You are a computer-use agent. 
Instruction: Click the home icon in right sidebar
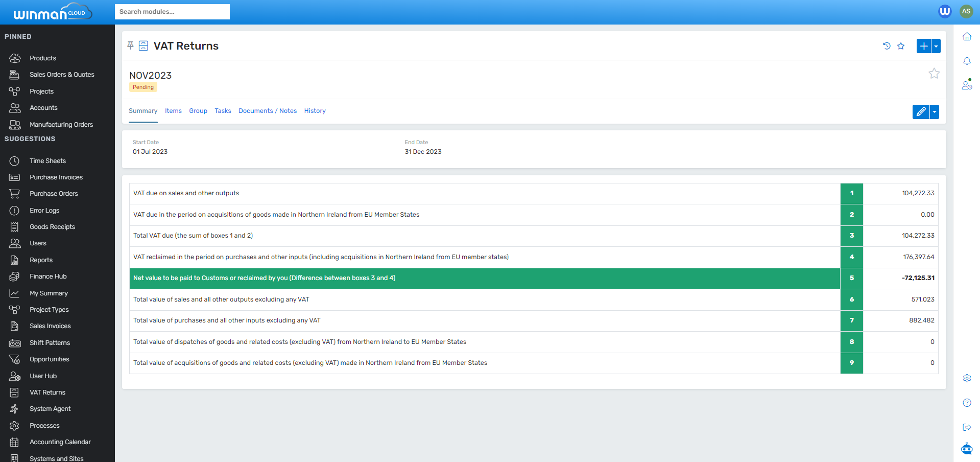[x=967, y=37]
